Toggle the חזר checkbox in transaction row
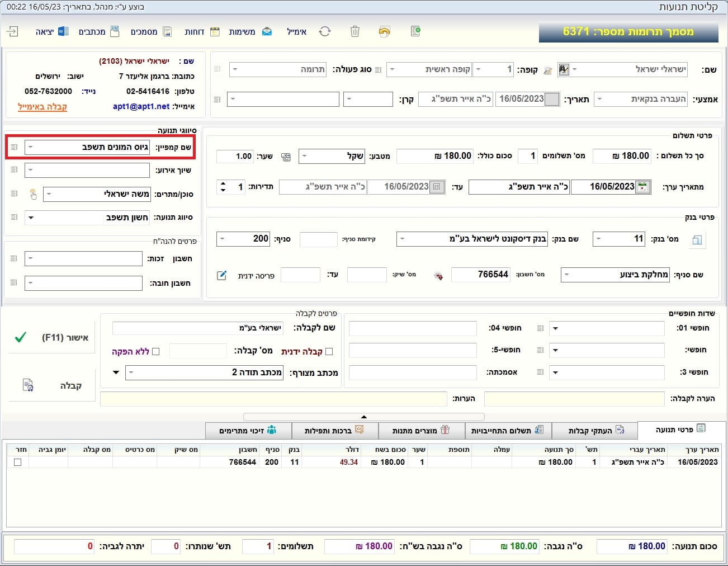This screenshot has width=728, height=566. pyautogui.click(x=18, y=462)
